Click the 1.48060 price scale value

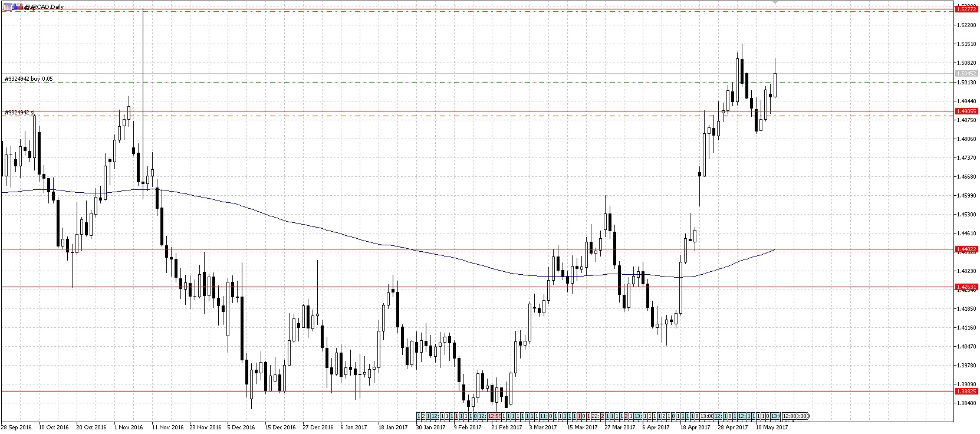pyautogui.click(x=966, y=139)
